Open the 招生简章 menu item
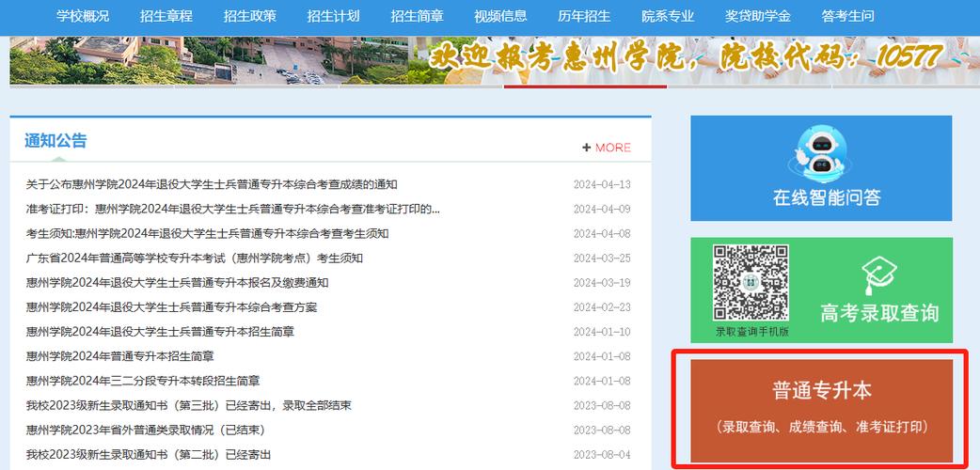The image size is (980, 470). (x=417, y=16)
